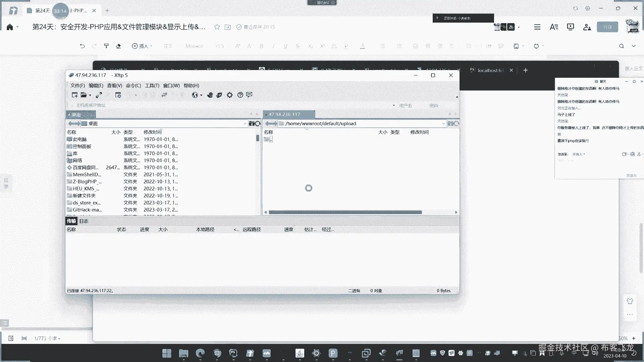Click the help question mark icon
The height and width of the screenshot is (362, 644).
(x=240, y=95)
